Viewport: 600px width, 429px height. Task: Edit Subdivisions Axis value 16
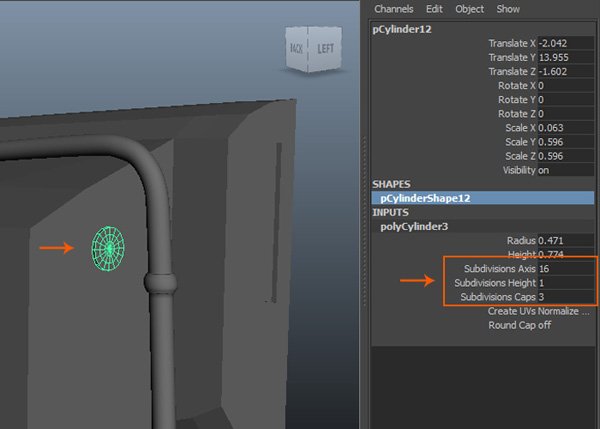(566, 269)
